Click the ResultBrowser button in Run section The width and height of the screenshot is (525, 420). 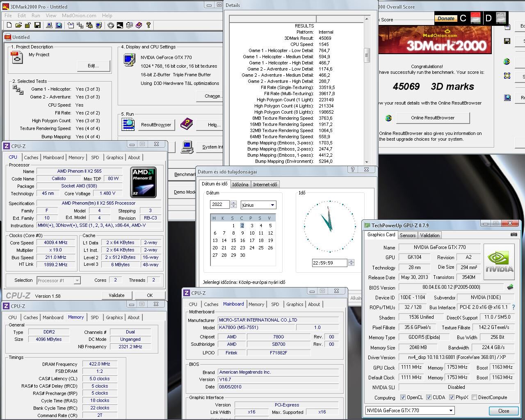156,125
